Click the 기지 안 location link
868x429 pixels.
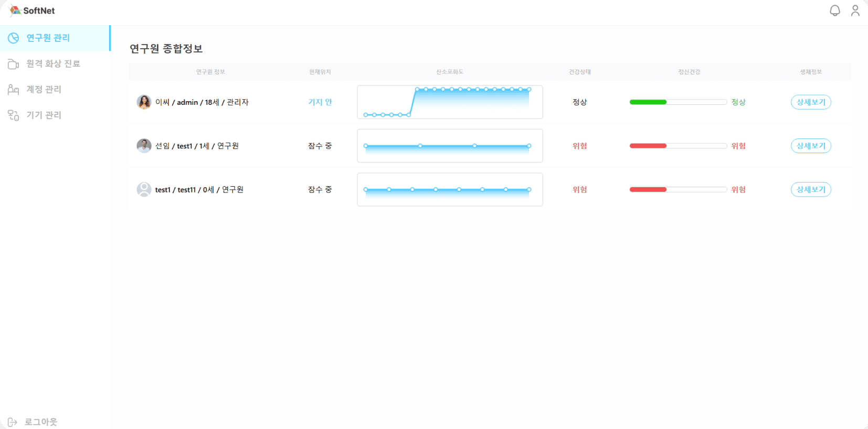coord(320,102)
